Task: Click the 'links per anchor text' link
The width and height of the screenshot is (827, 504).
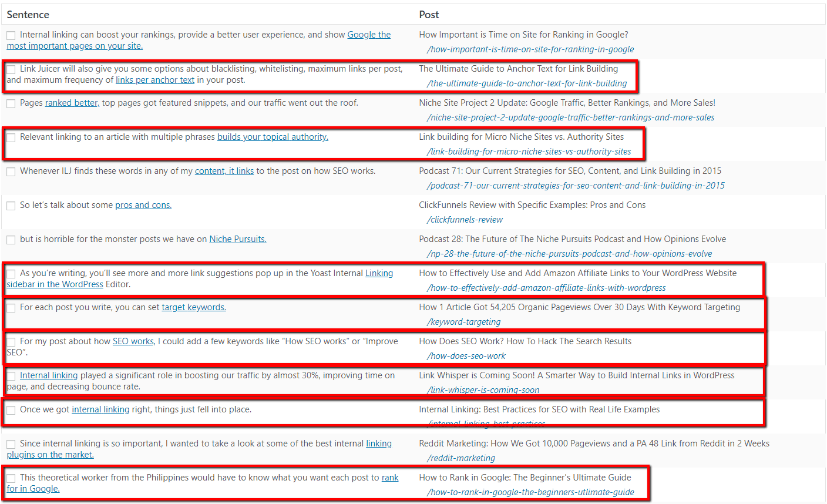Action: click(155, 80)
